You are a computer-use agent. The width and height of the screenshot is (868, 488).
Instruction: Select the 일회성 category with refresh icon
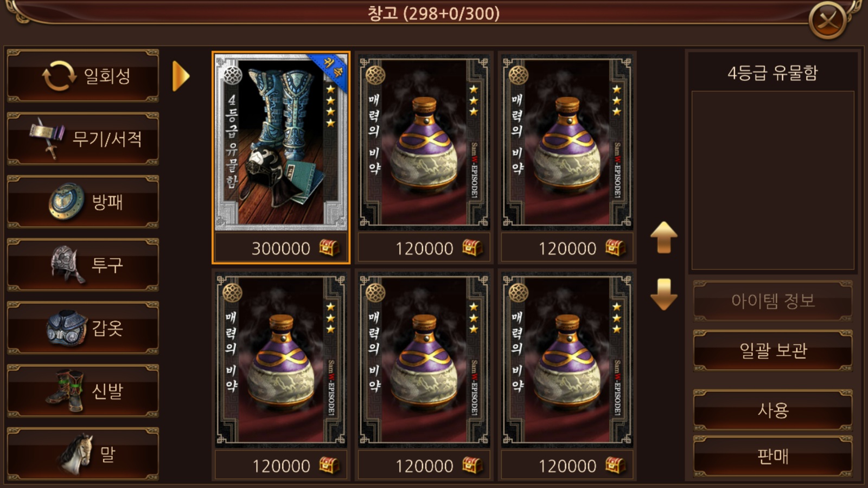point(83,76)
